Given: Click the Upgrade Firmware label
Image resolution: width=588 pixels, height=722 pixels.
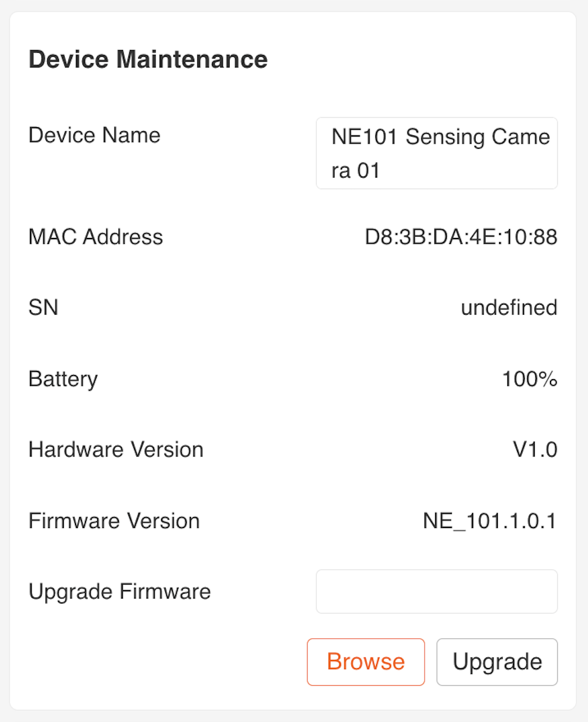Looking at the screenshot, I should [x=119, y=591].
